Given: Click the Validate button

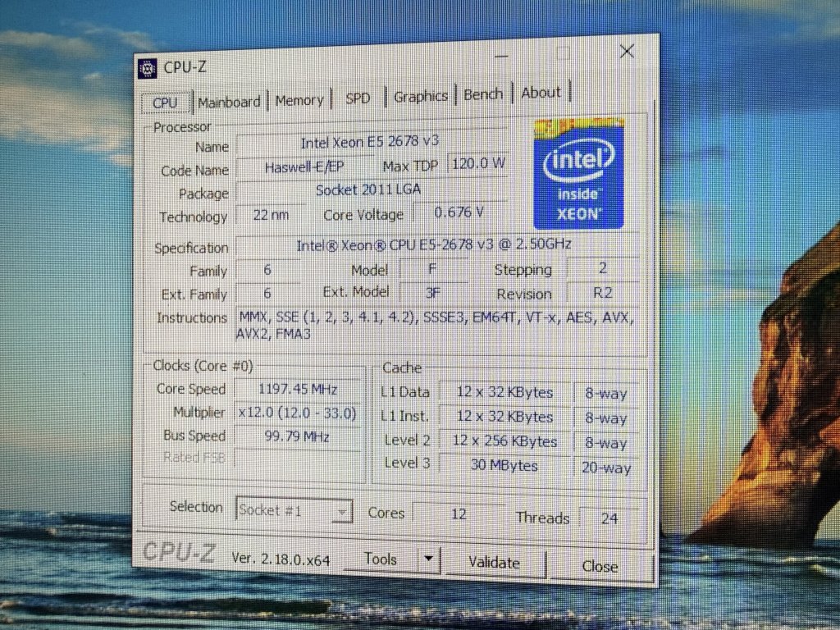Looking at the screenshot, I should coord(494,563).
